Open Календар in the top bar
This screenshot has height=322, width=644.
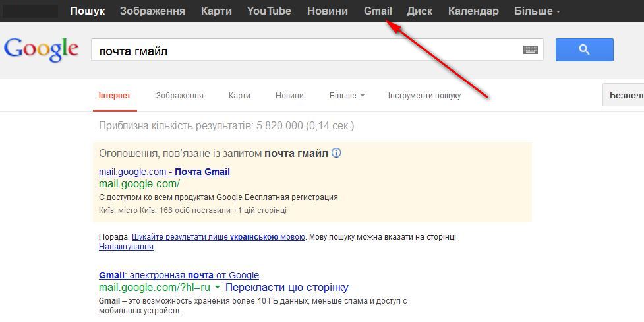tap(473, 11)
